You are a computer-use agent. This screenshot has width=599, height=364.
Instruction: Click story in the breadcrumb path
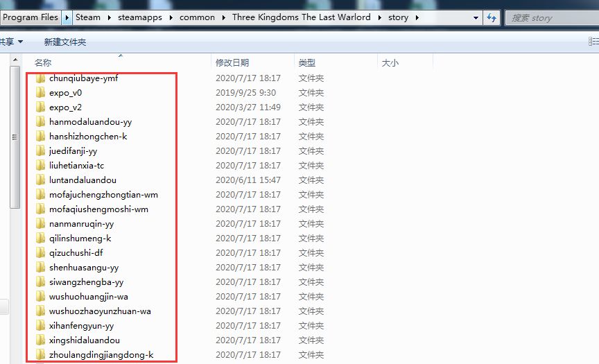point(398,17)
